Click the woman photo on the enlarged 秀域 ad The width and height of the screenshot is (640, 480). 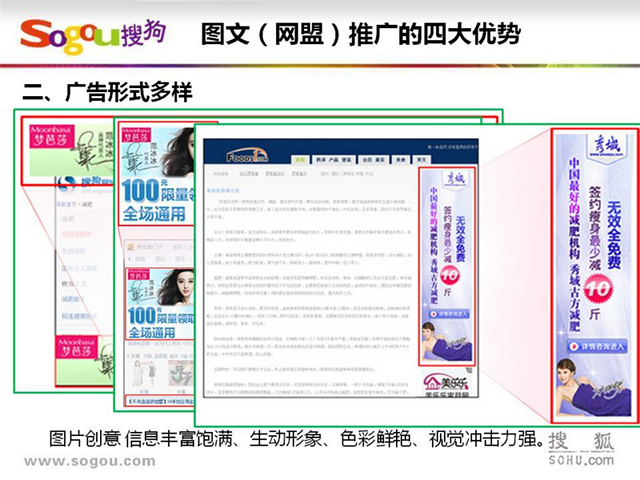(x=593, y=387)
